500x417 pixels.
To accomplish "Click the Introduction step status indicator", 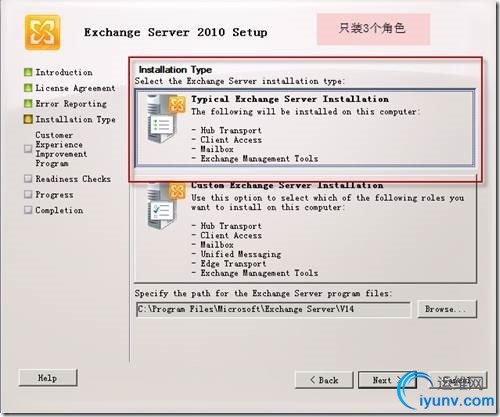I will tap(28, 72).
